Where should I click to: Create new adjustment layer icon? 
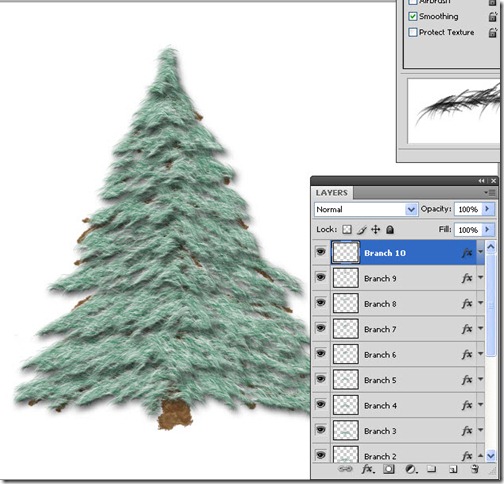point(411,469)
